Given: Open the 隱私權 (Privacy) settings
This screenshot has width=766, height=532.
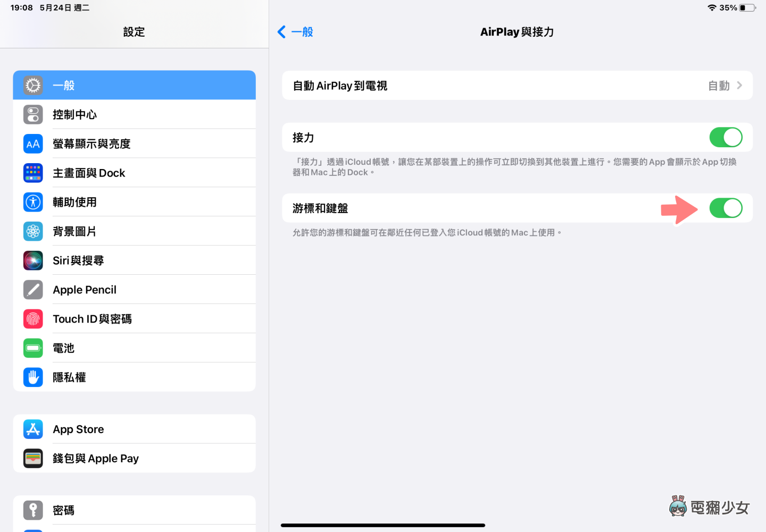Looking at the screenshot, I should (134, 377).
